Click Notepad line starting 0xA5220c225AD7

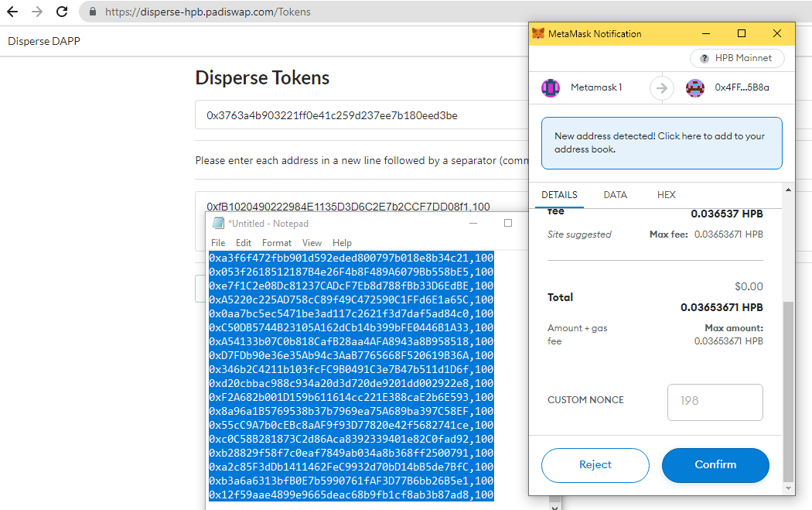coord(352,299)
